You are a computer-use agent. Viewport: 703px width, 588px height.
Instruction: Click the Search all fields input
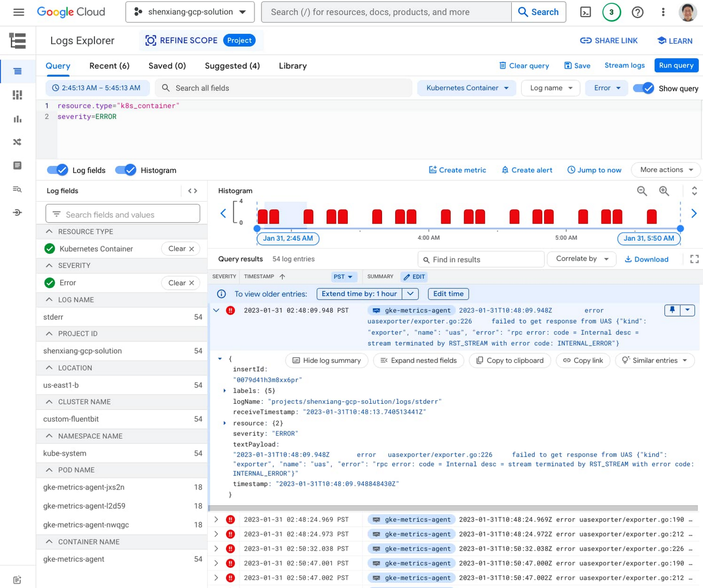pyautogui.click(x=284, y=88)
